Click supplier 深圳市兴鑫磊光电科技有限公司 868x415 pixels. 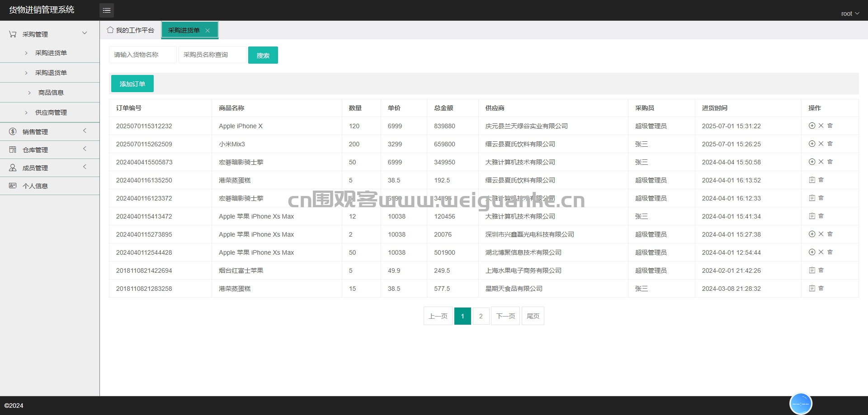[x=530, y=234]
